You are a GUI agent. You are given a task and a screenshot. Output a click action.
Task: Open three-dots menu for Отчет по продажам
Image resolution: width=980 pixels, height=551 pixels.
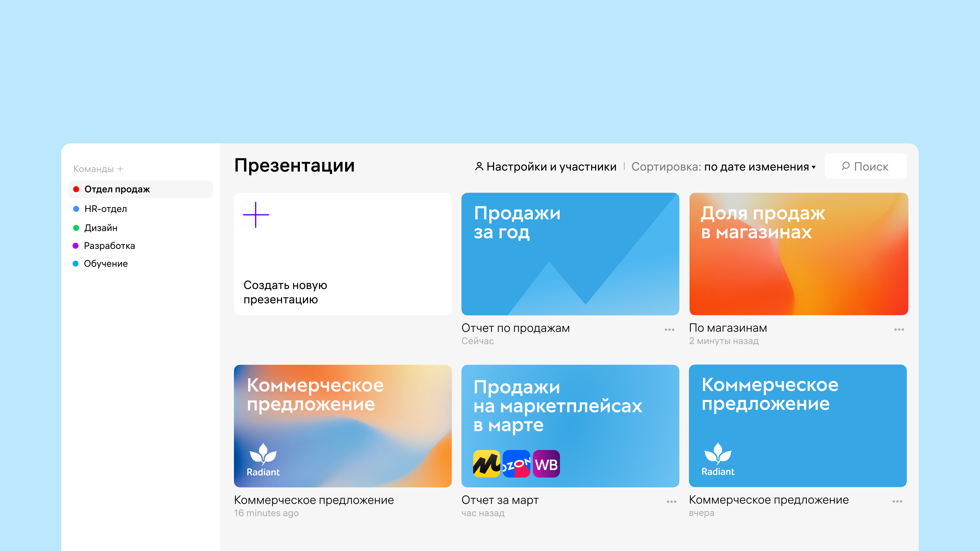[x=669, y=330]
